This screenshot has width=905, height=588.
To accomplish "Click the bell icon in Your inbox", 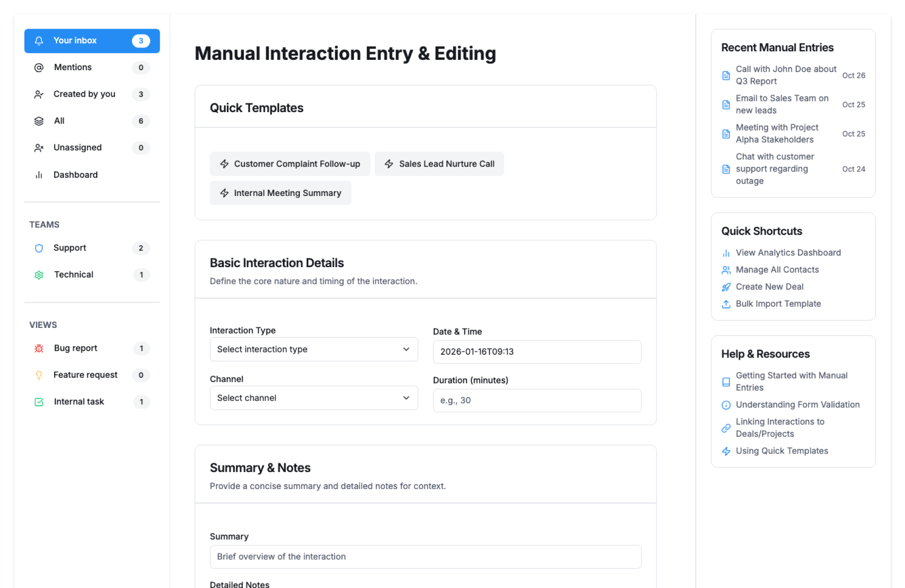I will (x=39, y=41).
